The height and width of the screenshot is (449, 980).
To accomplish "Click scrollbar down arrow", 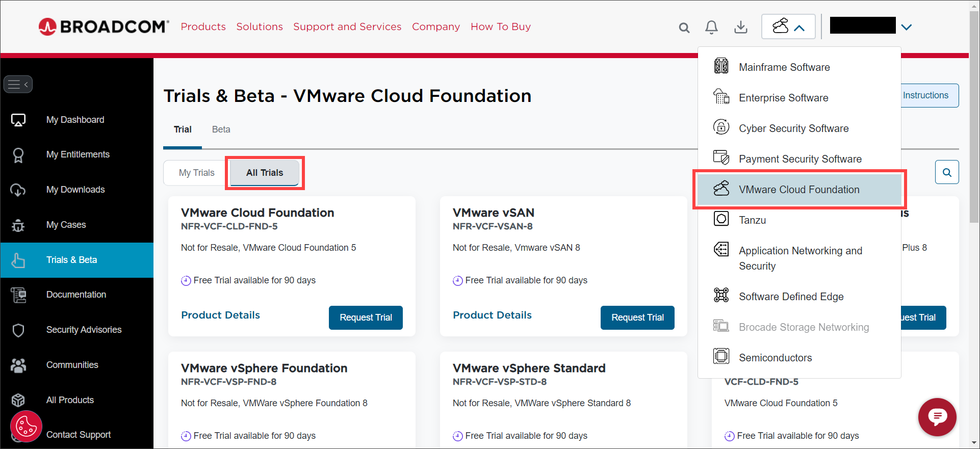I will pos(974,443).
